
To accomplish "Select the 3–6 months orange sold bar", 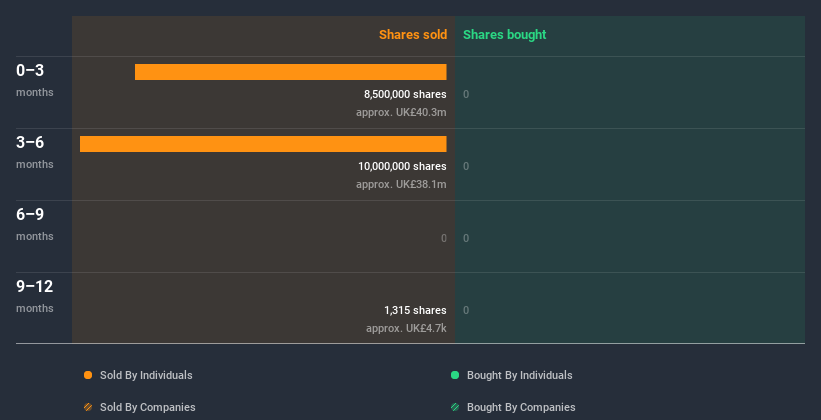I will 263,144.
